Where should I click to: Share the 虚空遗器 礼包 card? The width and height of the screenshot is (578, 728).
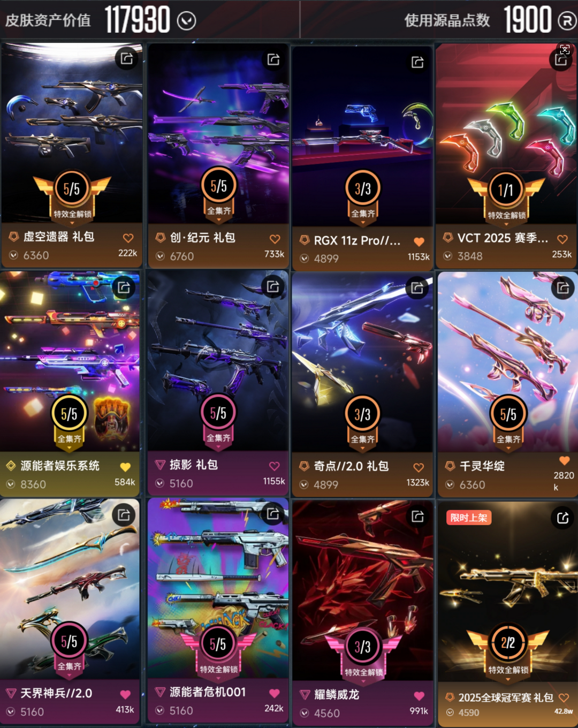(127, 58)
